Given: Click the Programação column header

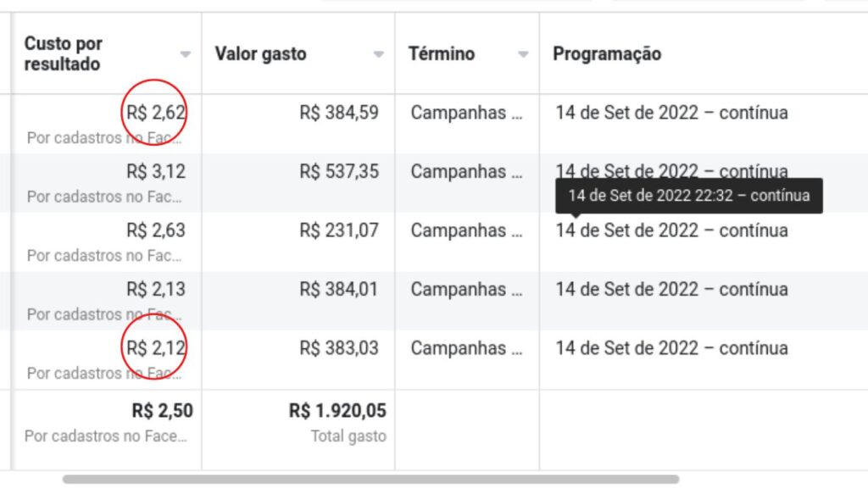Looking at the screenshot, I should 607,54.
